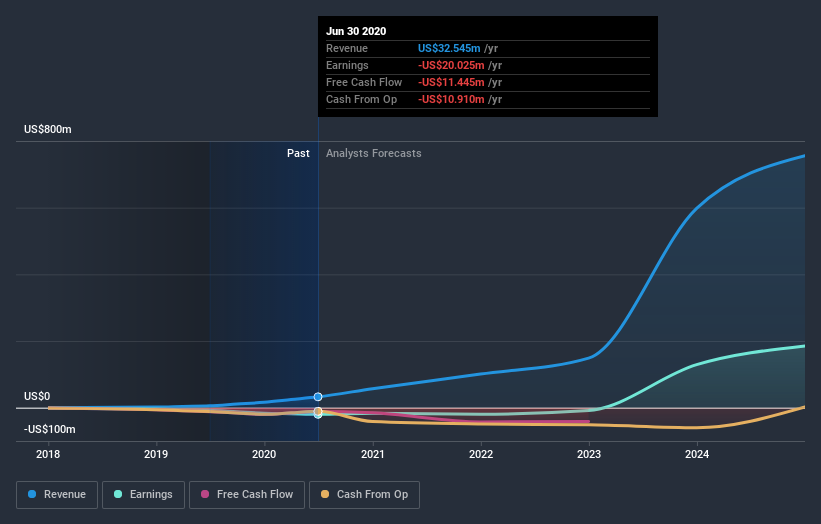Click the 2018 x-axis label
Viewport: 821px width, 524px height.
pyautogui.click(x=48, y=454)
